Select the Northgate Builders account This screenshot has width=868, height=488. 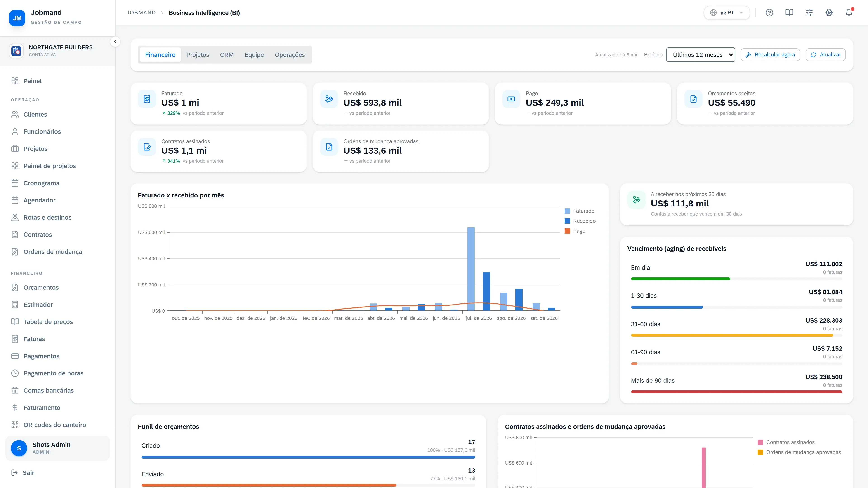click(x=58, y=51)
